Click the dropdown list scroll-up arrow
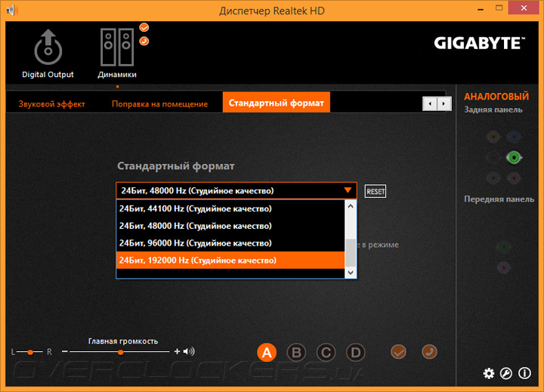 pyautogui.click(x=351, y=206)
